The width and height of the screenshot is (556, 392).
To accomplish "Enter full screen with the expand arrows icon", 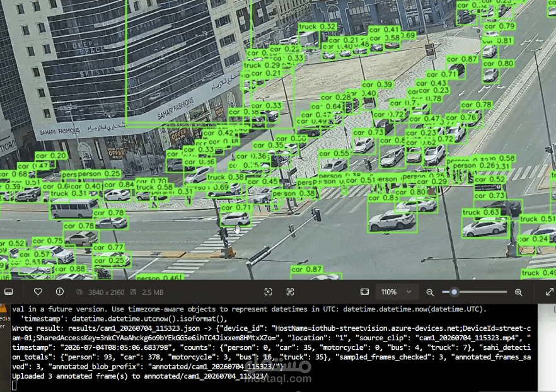I will coord(550,292).
